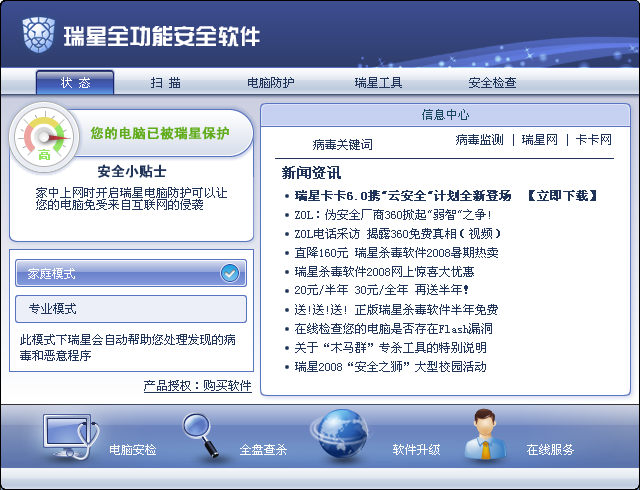Select 专业模式 mode
Screen dimensions: 640x490
tap(131, 309)
